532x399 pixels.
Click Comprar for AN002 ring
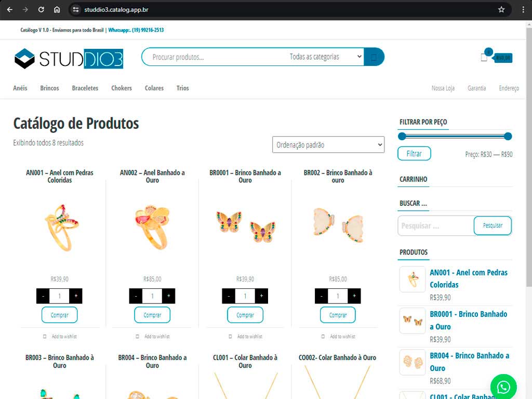[152, 315]
